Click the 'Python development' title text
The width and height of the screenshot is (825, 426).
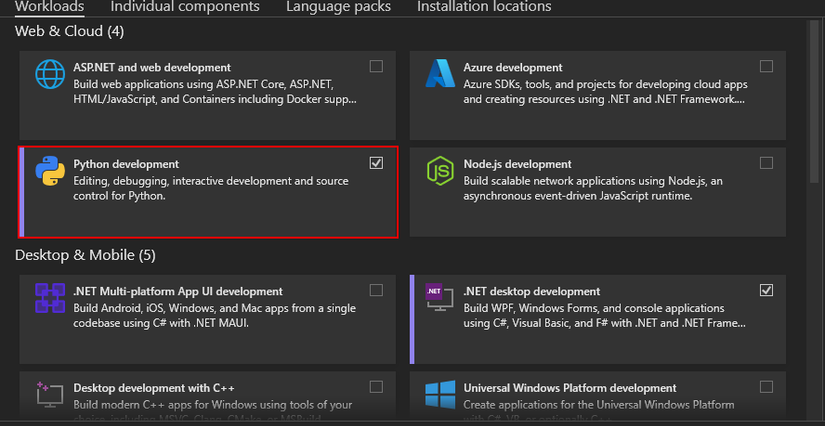pyautogui.click(x=126, y=165)
